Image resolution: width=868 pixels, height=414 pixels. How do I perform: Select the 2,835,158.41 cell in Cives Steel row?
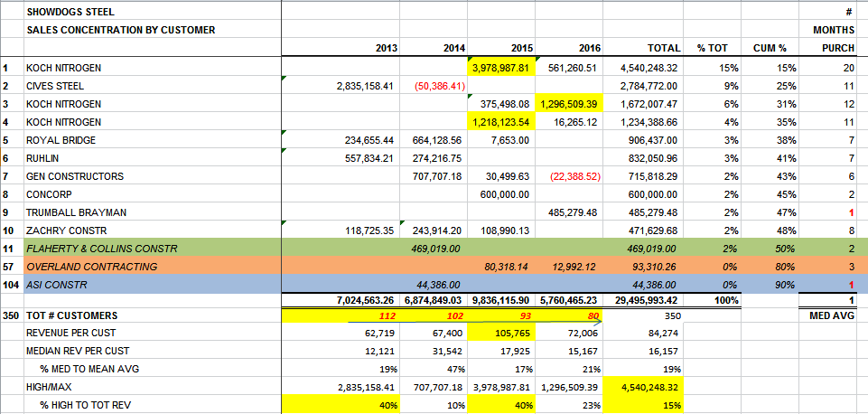pyautogui.click(x=340, y=86)
